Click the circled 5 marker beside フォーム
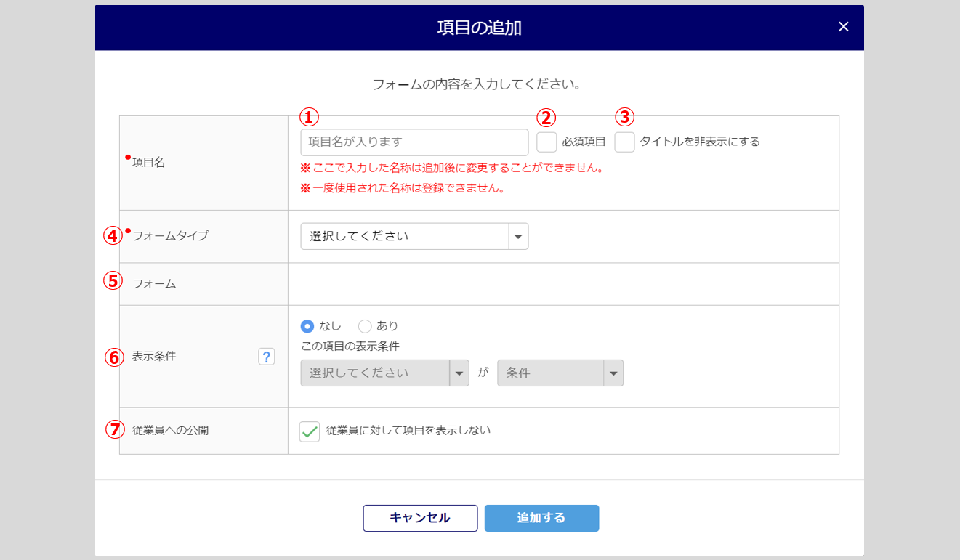The width and height of the screenshot is (960, 560). pyautogui.click(x=113, y=280)
